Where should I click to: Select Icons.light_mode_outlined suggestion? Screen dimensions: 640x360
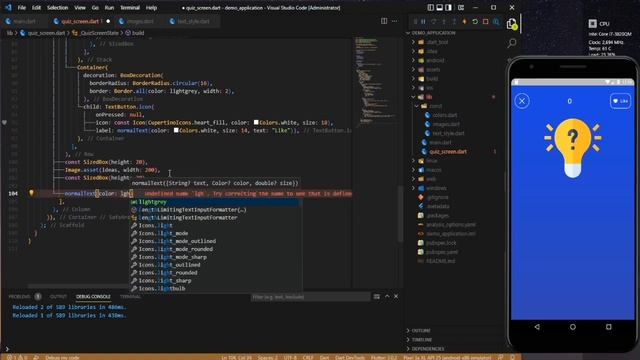216,241
